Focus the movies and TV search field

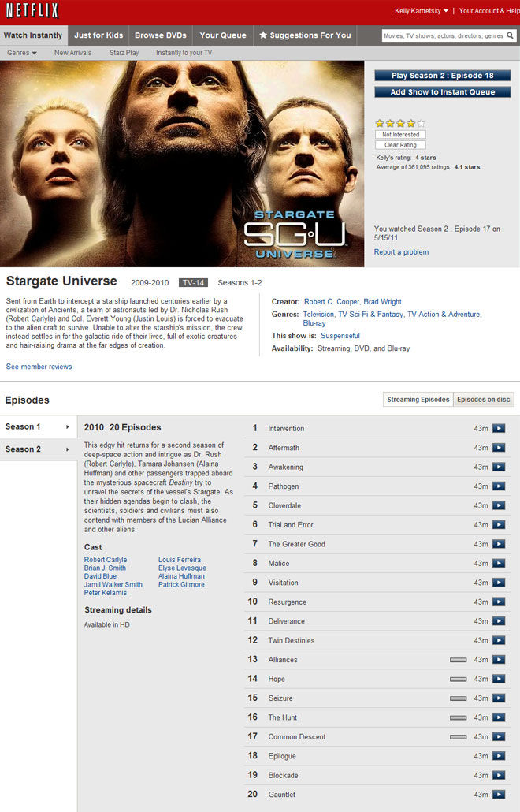click(x=444, y=35)
